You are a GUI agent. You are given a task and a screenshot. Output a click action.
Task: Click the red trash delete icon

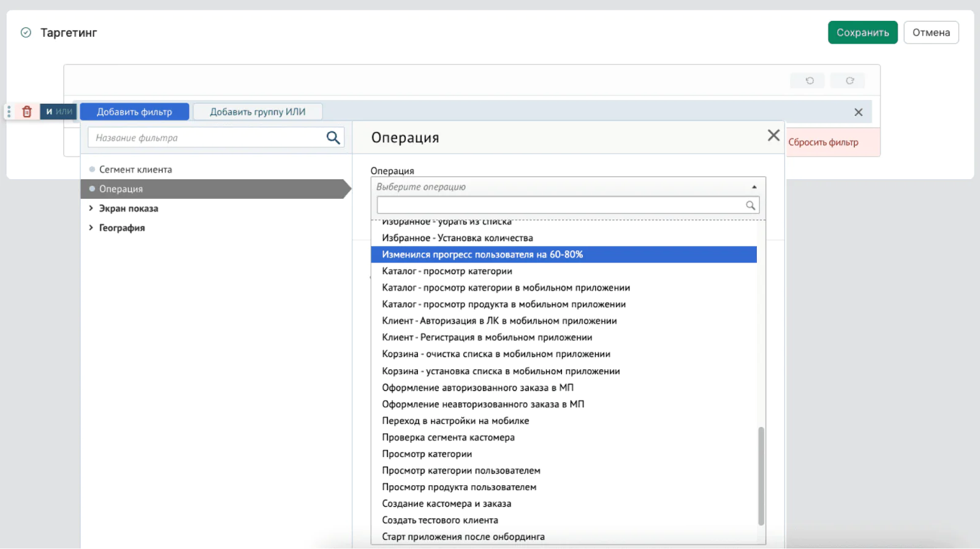(27, 112)
